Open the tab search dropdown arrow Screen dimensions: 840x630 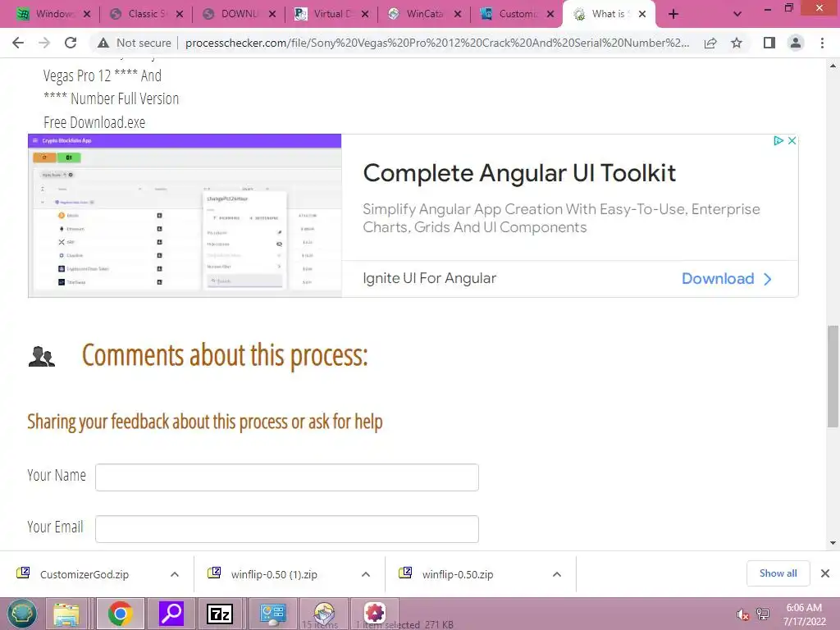coord(737,14)
